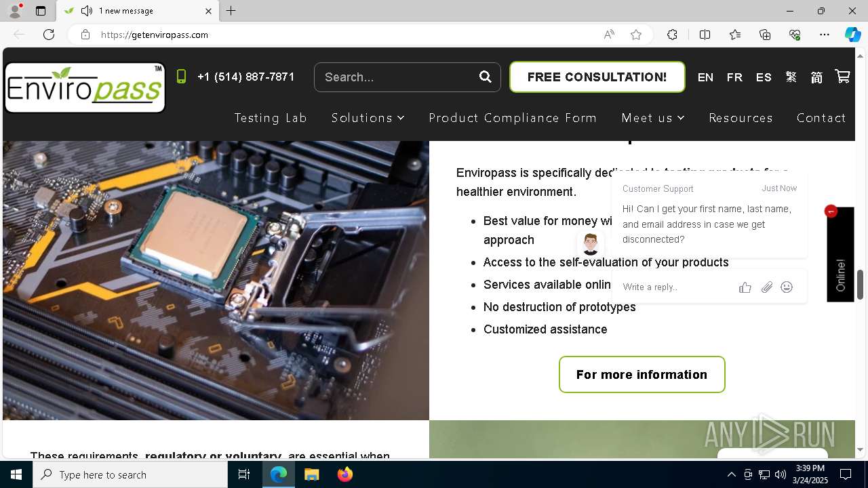View site information lock icon
Screen dimensions: 868x488
coord(85,35)
